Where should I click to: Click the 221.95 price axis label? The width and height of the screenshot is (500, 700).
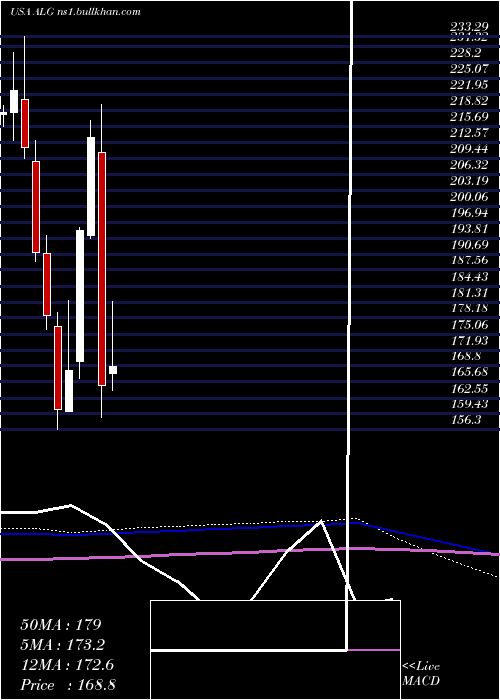pyautogui.click(x=469, y=85)
